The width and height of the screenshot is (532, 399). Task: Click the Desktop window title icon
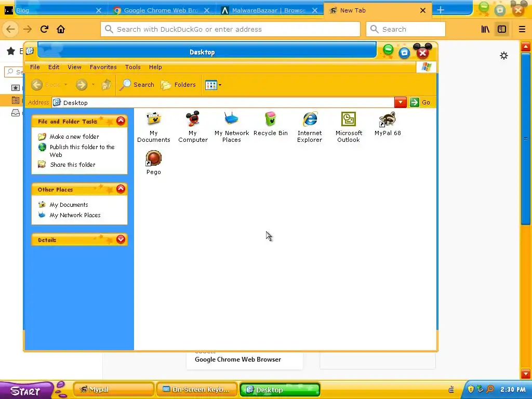[30, 51]
